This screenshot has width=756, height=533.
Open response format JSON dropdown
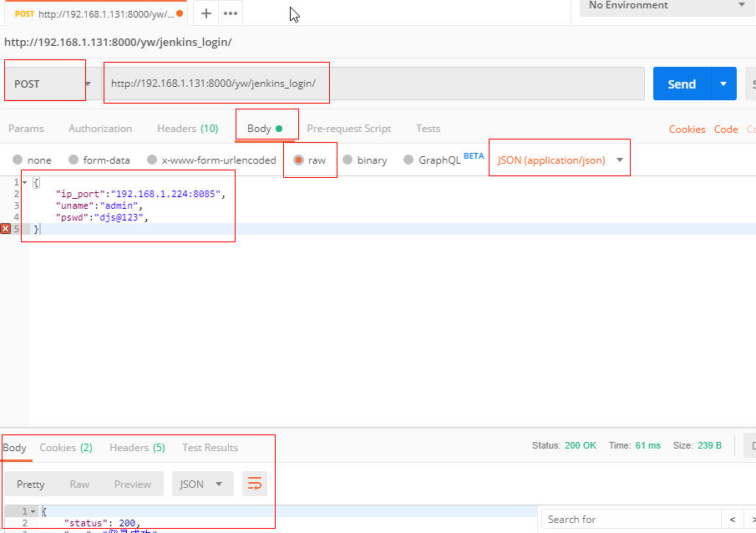[202, 484]
